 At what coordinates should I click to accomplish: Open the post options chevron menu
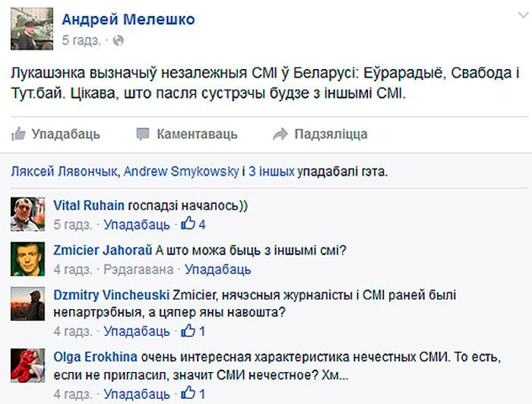click(x=524, y=16)
